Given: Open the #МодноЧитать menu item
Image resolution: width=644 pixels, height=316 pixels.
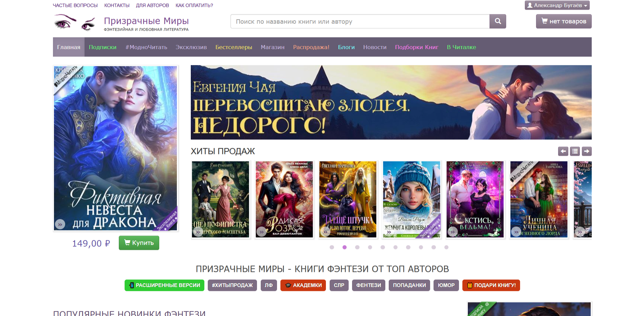Looking at the screenshot, I should tap(146, 47).
